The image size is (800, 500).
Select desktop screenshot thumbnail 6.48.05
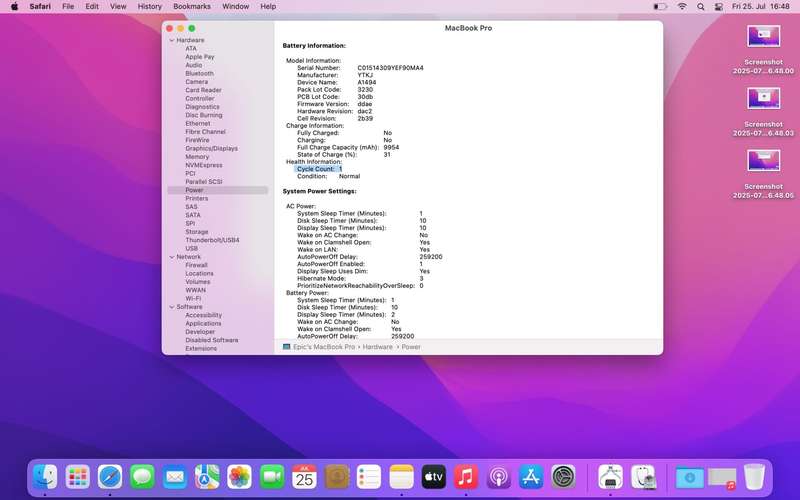click(763, 161)
